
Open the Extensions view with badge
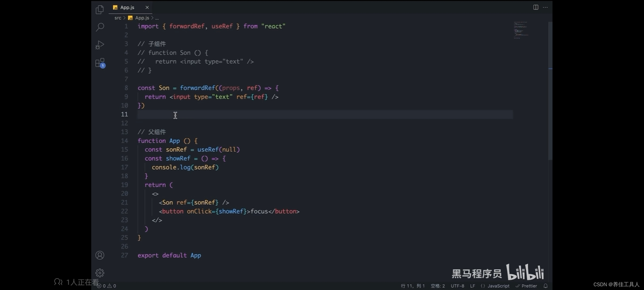[100, 63]
